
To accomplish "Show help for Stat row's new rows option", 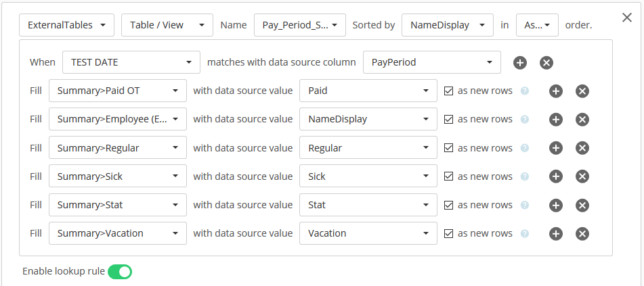I will [524, 205].
